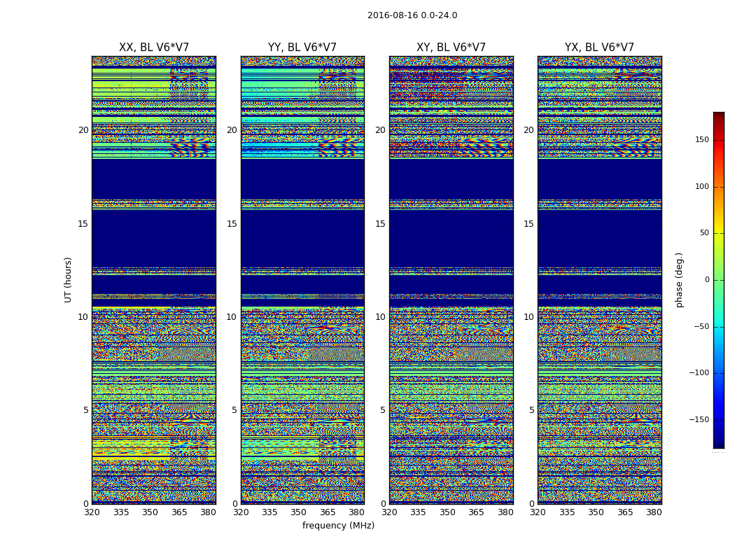Click the YY polarization phase plot
The width and height of the screenshot is (735, 560).
302,280
